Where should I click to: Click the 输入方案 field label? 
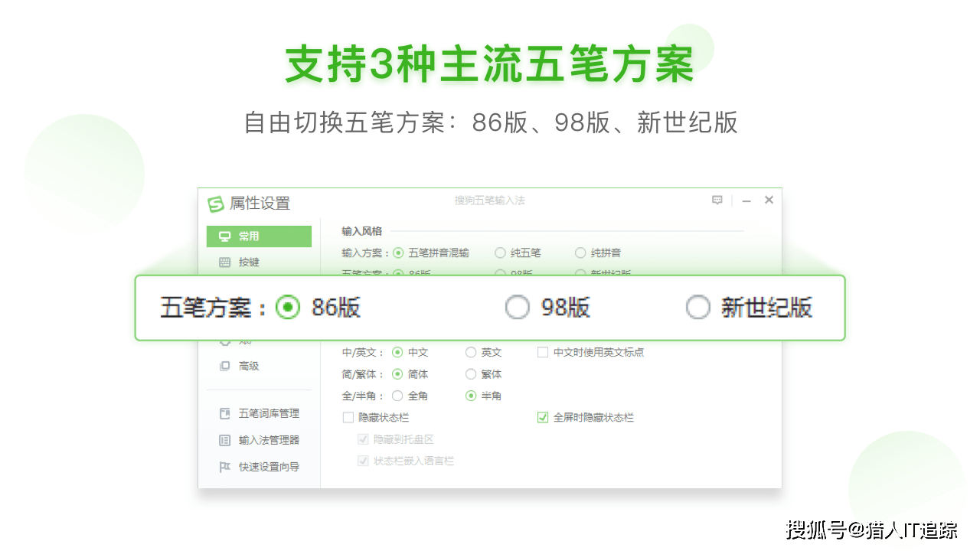click(x=366, y=253)
